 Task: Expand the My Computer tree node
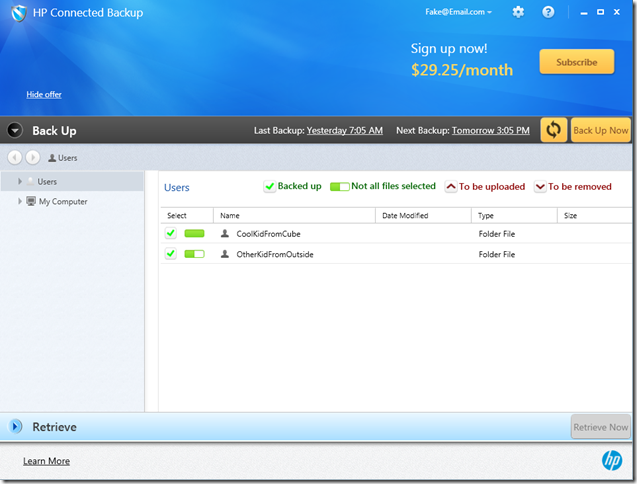click(x=20, y=201)
